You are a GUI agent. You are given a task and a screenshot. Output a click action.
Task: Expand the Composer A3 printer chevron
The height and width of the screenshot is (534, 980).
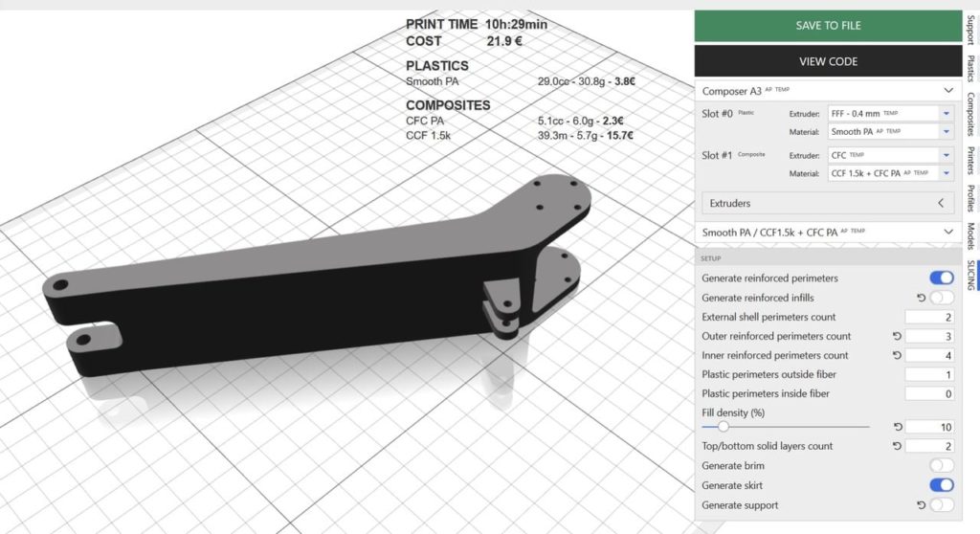[x=947, y=91]
